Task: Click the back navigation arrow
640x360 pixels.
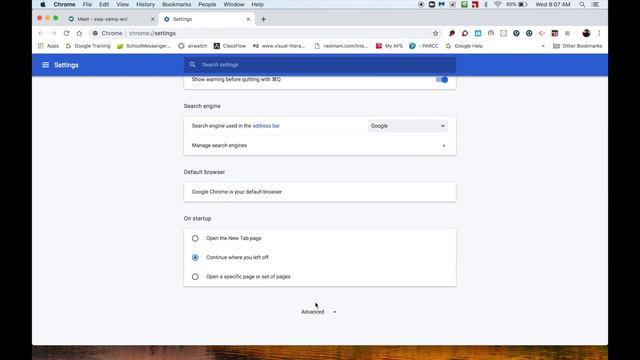Action: click(x=40, y=33)
